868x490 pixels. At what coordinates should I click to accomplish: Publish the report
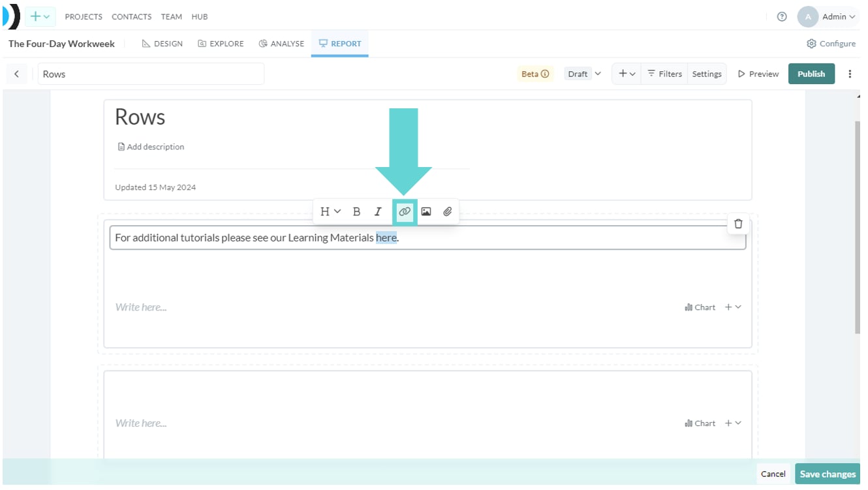click(x=811, y=74)
